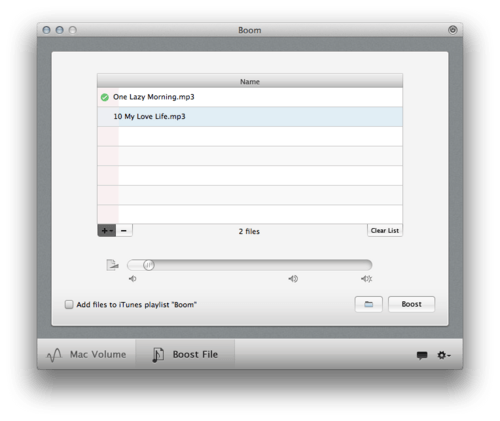Viewport: 500px width, 421px height.
Task: Open the settings gear dropdown
Action: (x=444, y=355)
